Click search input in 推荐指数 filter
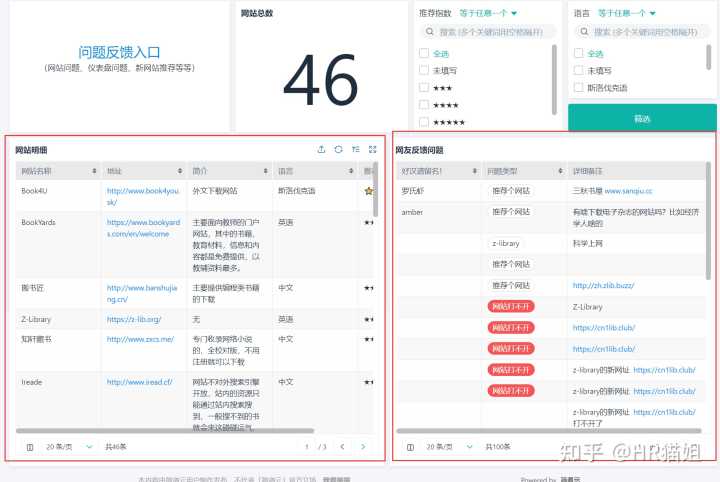The height and width of the screenshot is (482, 720). click(487, 32)
